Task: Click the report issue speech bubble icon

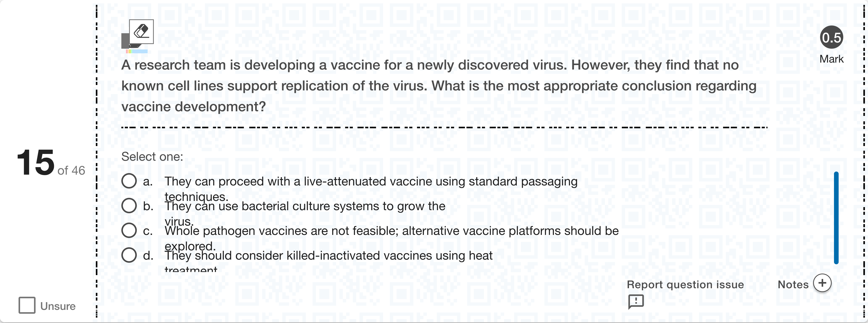Action: pyautogui.click(x=636, y=301)
